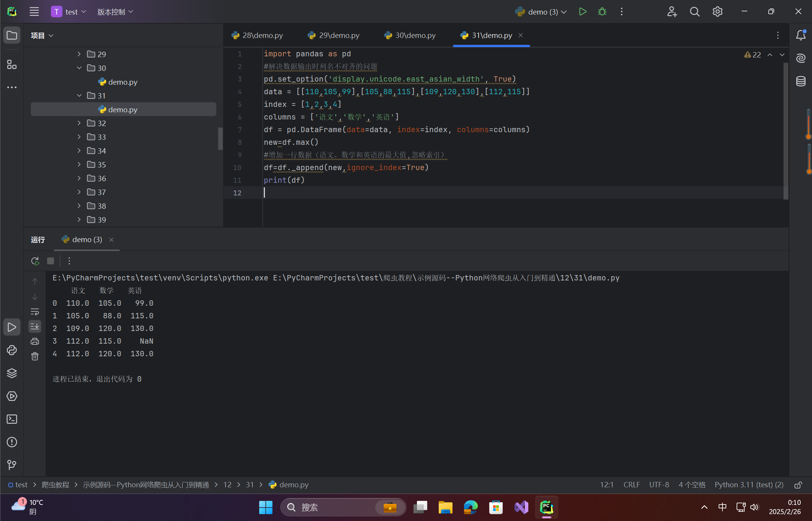Clear all run console output

(x=35, y=357)
